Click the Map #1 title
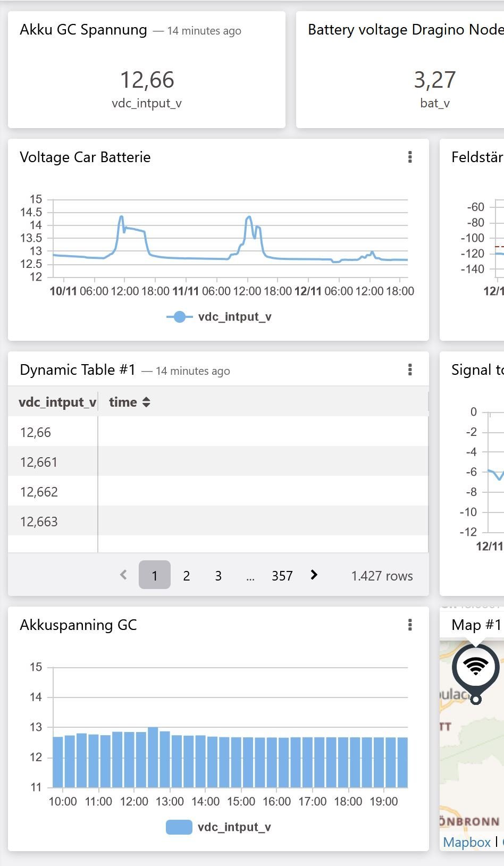Screen dimensions: 504x866 476,625
